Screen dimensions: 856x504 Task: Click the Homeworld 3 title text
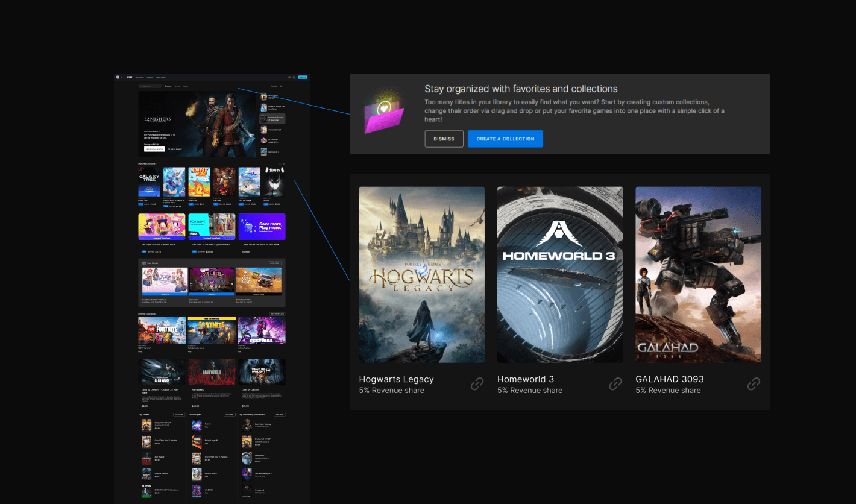click(x=526, y=379)
